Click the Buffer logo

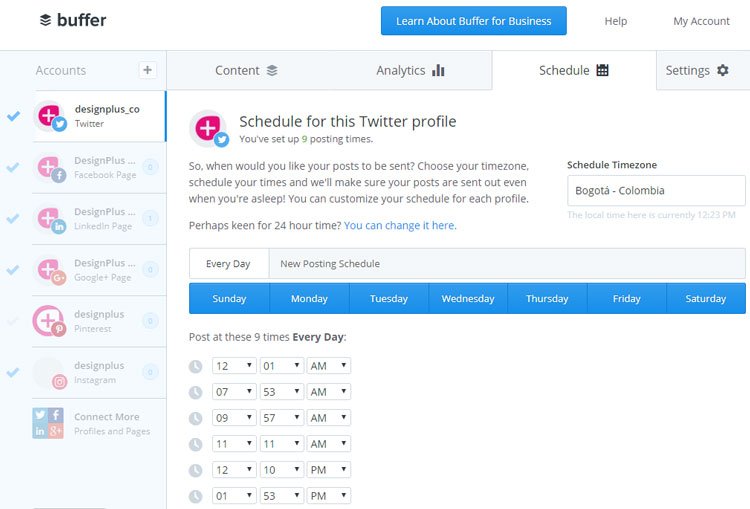tap(73, 20)
